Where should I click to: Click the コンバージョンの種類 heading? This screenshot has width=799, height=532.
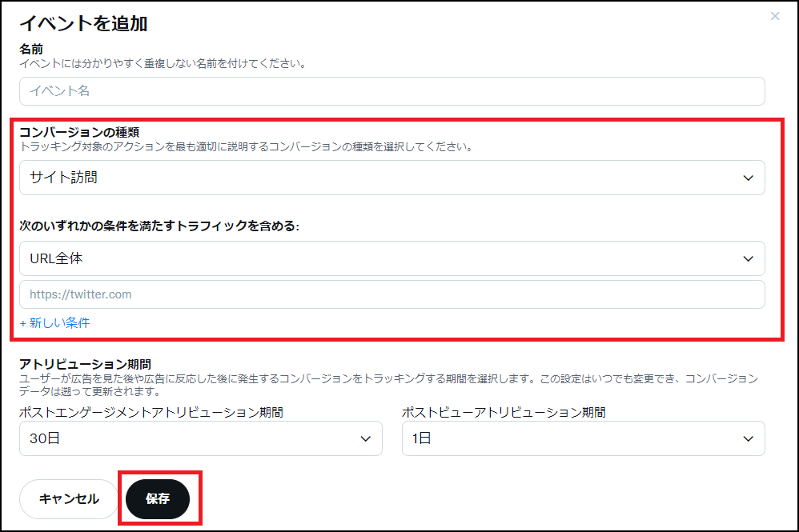79,132
